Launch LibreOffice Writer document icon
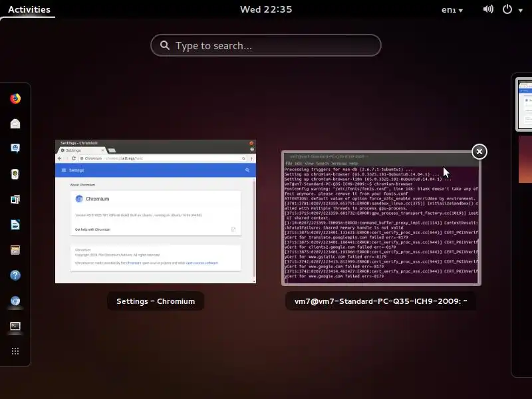 [x=15, y=225]
